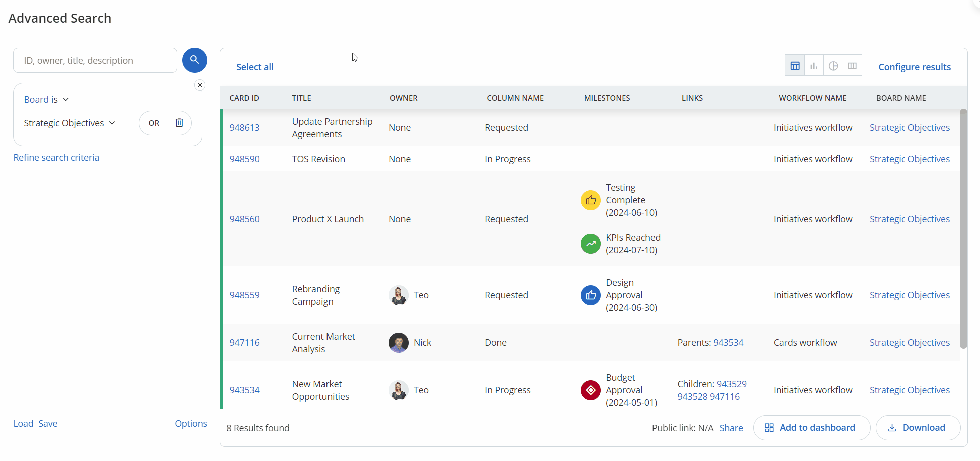Click the 'Done' column name cell
The width and height of the screenshot is (980, 461).
tap(495, 342)
